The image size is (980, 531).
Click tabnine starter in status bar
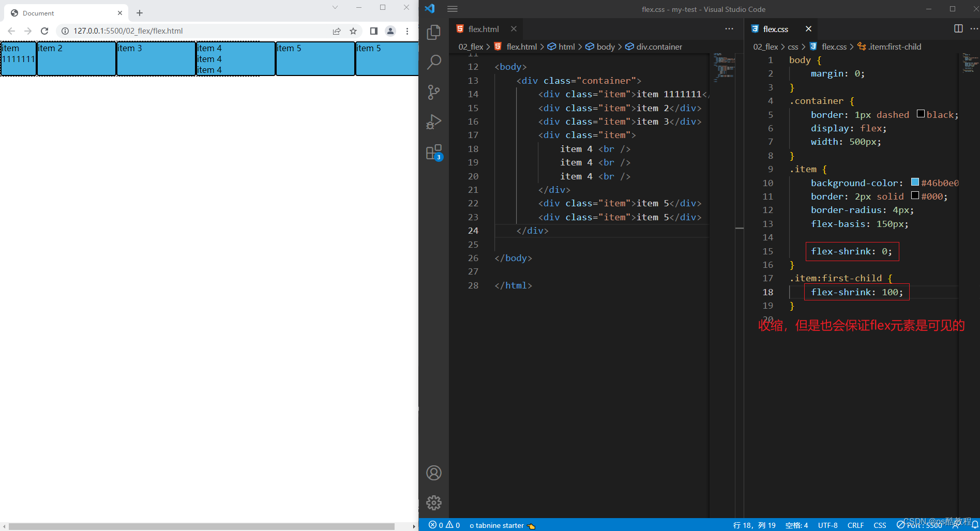pyautogui.click(x=502, y=525)
